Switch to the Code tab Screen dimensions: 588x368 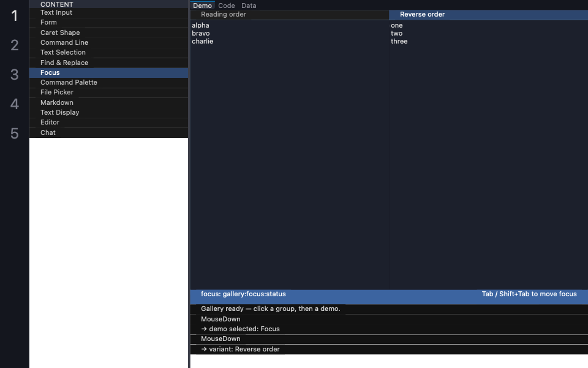pos(227,6)
